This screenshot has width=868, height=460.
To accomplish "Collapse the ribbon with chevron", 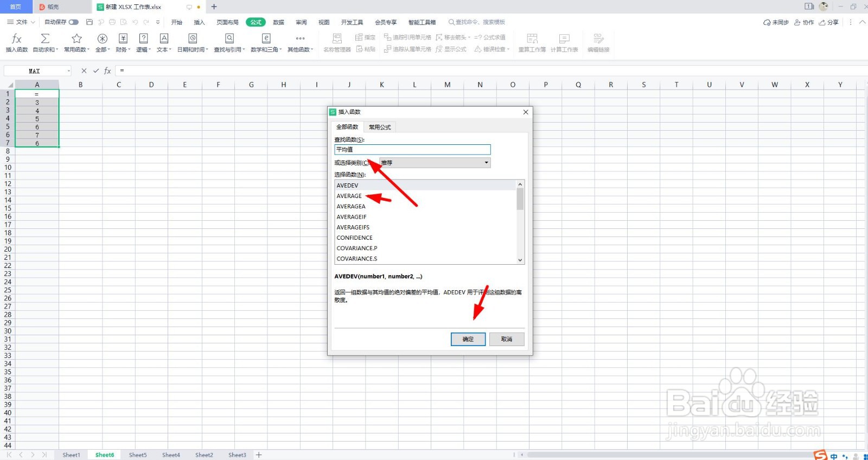I will 862,22.
